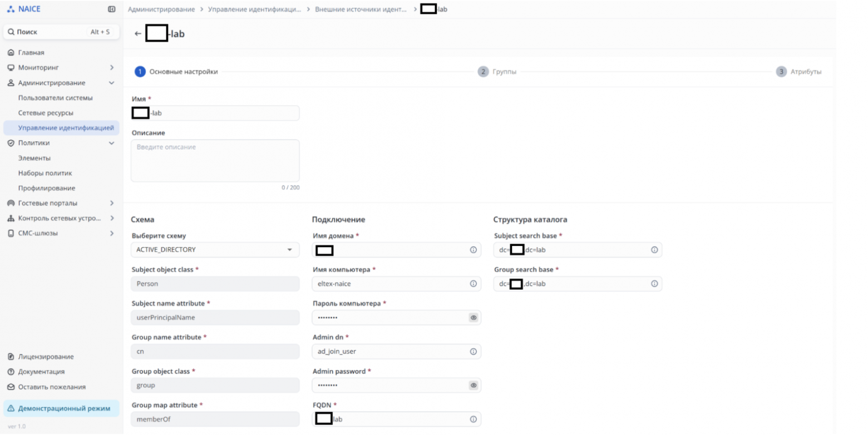Click the info icon in the Имя домена field
Screen dimensions: 868x435
pos(474,250)
